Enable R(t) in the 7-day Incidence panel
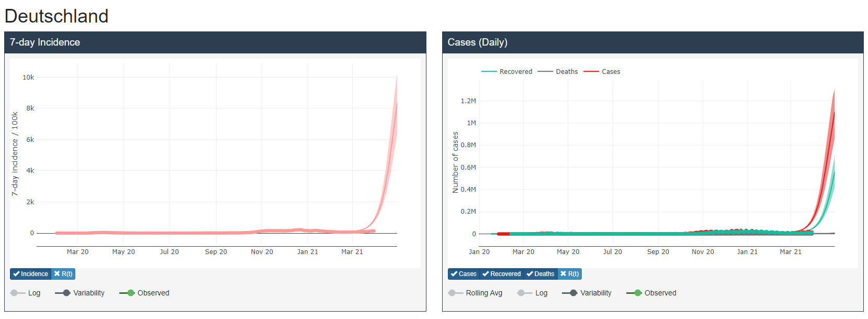The height and width of the screenshot is (319, 868). coord(63,274)
